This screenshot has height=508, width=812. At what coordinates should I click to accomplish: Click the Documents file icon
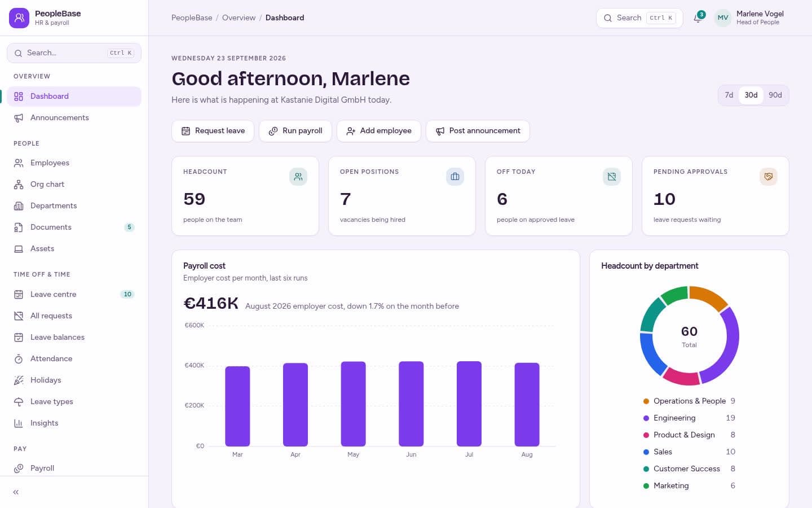pyautogui.click(x=19, y=227)
